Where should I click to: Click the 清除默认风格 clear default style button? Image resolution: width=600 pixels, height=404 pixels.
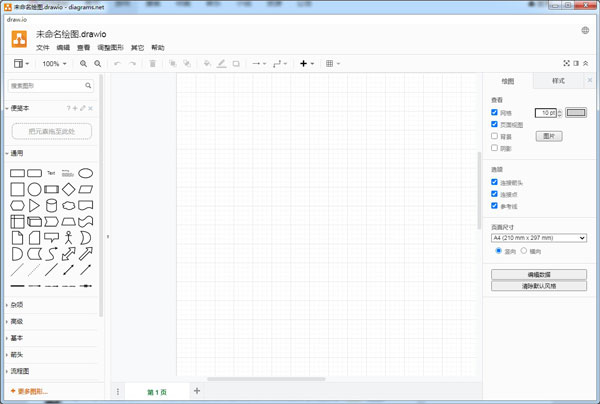[539, 286]
